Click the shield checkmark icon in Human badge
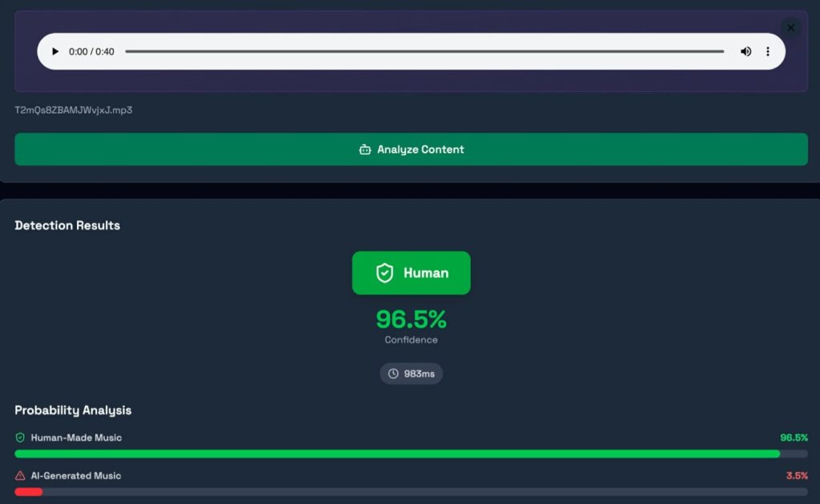The image size is (820, 504). point(385,273)
